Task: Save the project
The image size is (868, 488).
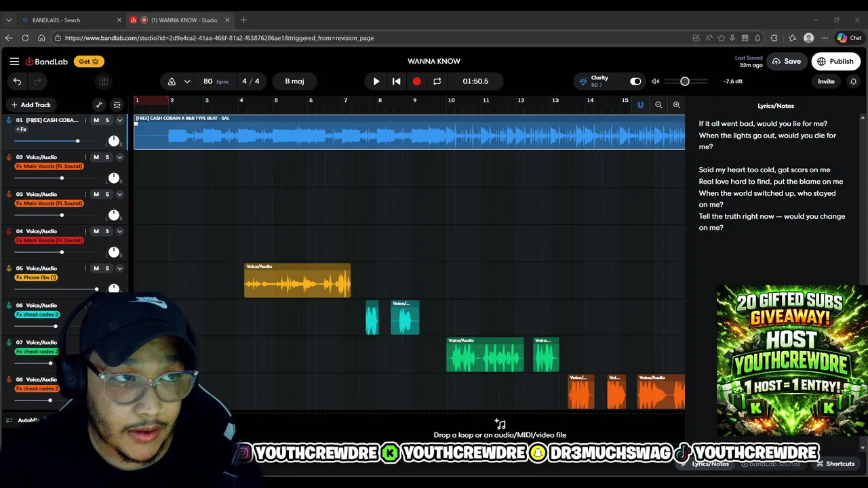Action: click(786, 61)
